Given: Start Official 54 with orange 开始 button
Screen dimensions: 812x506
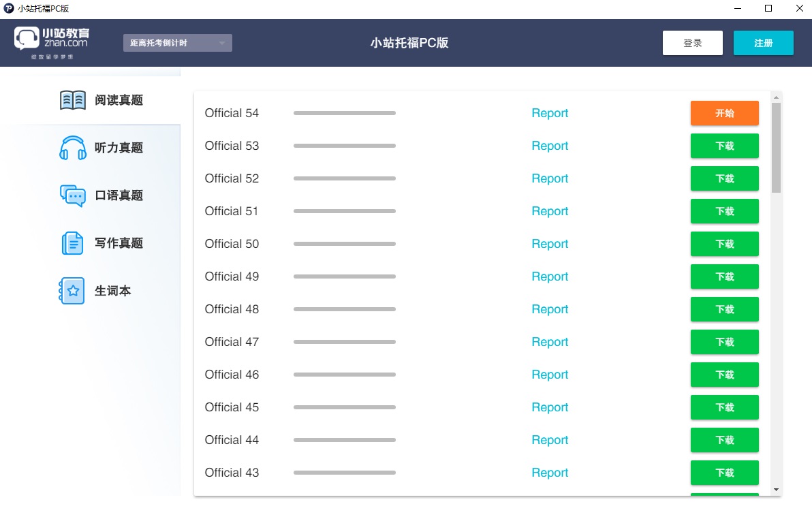Looking at the screenshot, I should [x=724, y=113].
